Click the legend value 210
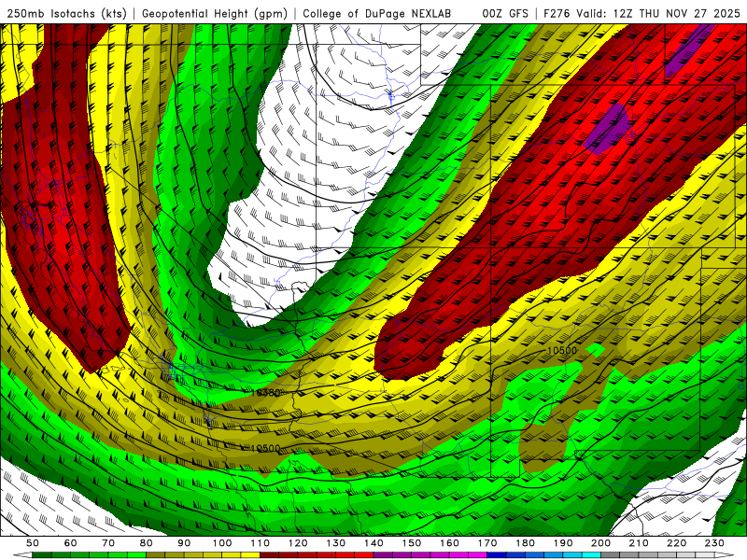Screen dimensions: 747x560 [639, 543]
